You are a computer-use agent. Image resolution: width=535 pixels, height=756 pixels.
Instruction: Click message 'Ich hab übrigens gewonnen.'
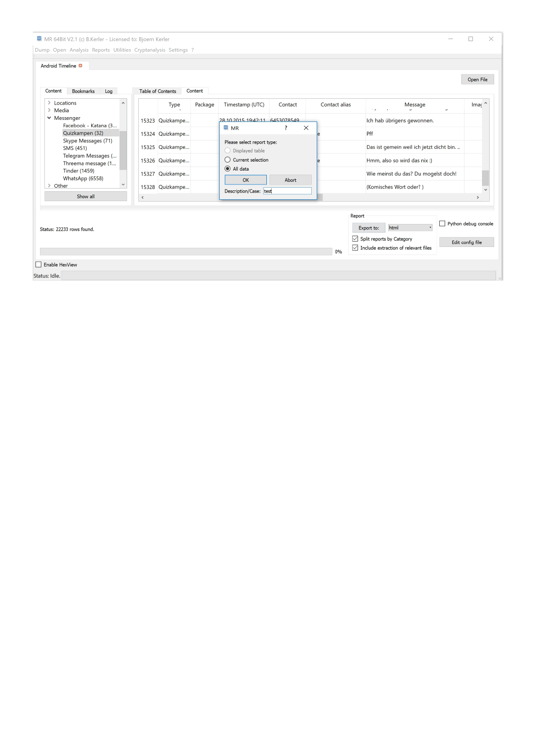(400, 120)
